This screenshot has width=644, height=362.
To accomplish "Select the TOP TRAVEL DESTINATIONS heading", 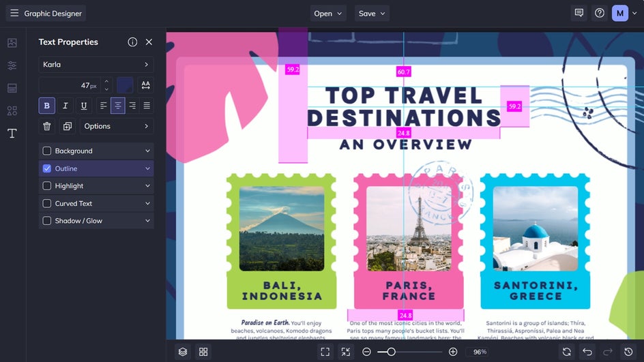I will point(404,107).
